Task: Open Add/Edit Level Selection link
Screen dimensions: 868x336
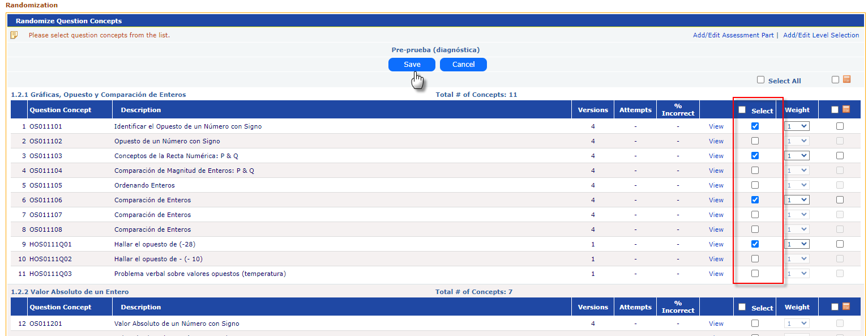Action: pyautogui.click(x=821, y=35)
